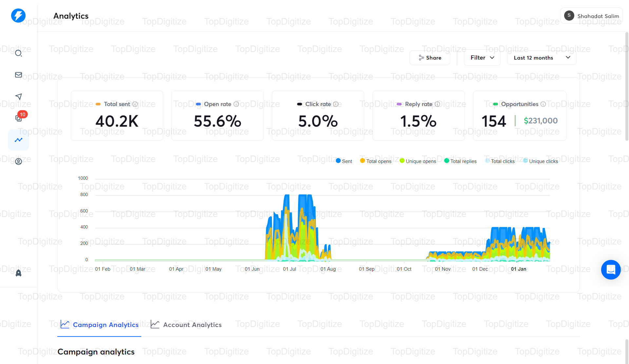Open the Filter dropdown
Viewport: 629px width, 364px height.
[482, 58]
